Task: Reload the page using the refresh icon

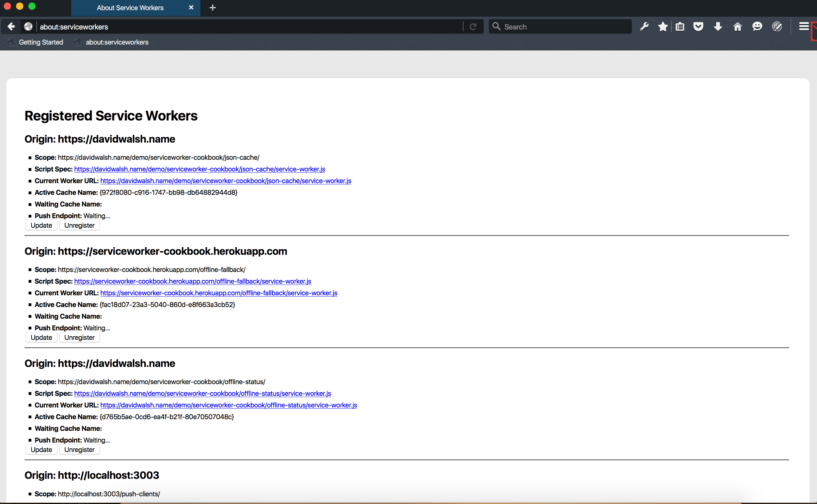Action: coord(473,27)
